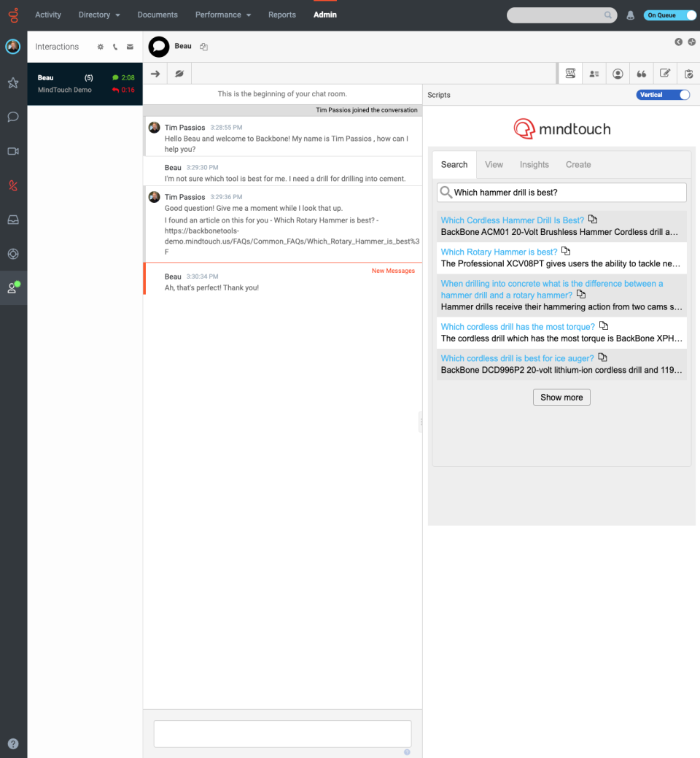Open the Admin menu item
The width and height of the screenshot is (700, 758).
pos(324,15)
